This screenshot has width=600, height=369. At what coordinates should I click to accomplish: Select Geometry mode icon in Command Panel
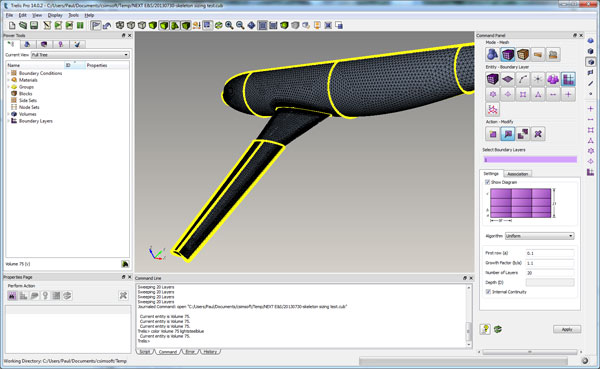coord(492,54)
